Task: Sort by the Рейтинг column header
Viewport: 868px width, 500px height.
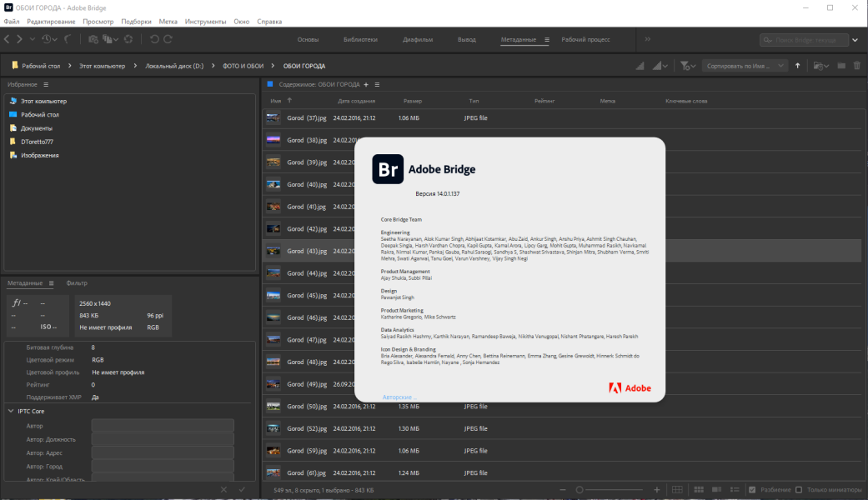Action: coord(544,101)
